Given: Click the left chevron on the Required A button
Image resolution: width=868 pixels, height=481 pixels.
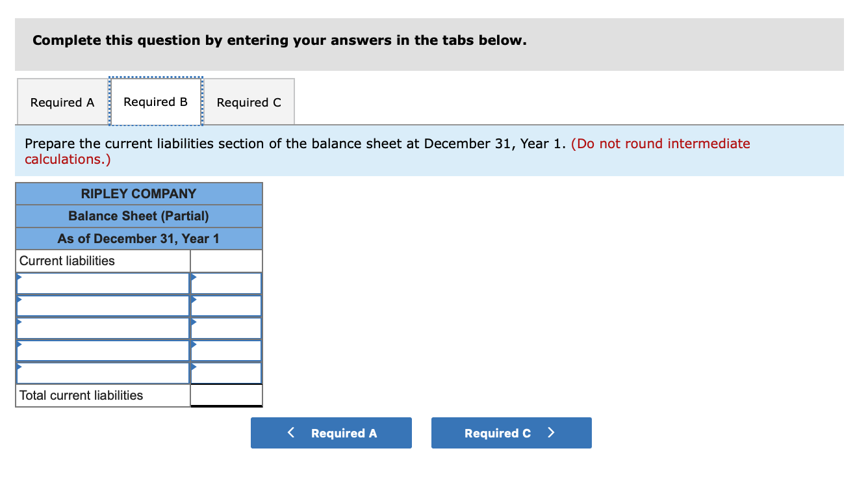Looking at the screenshot, I should (292, 433).
